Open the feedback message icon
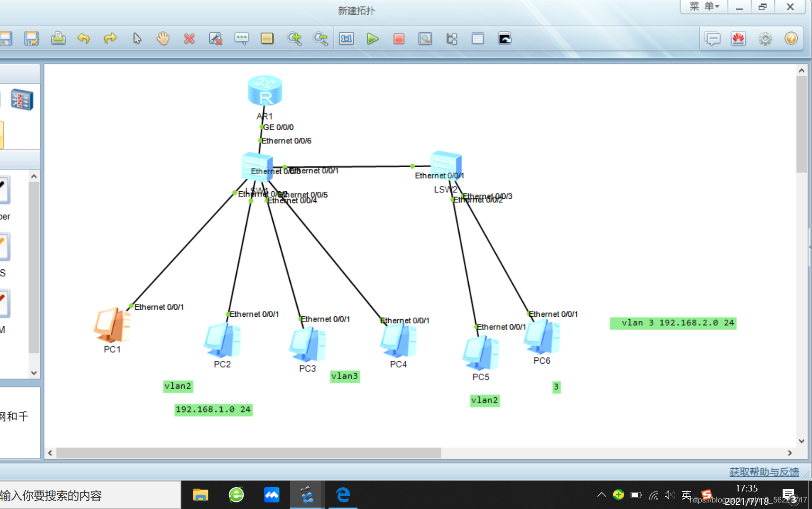 (x=713, y=38)
